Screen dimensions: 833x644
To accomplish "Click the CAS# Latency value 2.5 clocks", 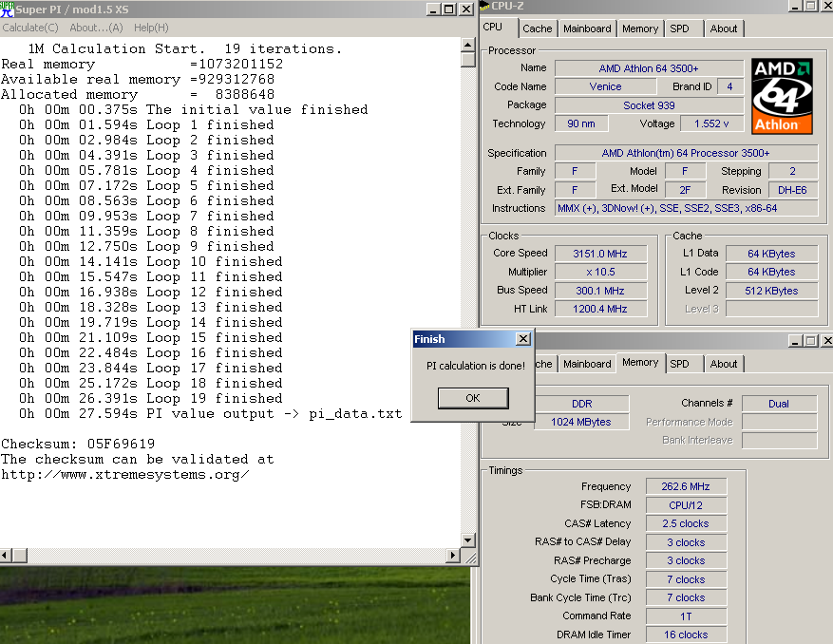I will pos(686,523).
